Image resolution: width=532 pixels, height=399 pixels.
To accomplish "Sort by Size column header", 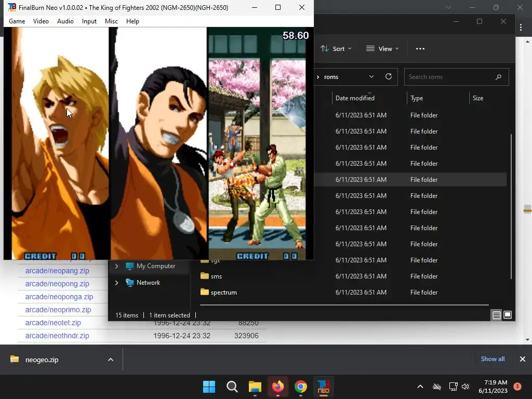I will (478, 98).
